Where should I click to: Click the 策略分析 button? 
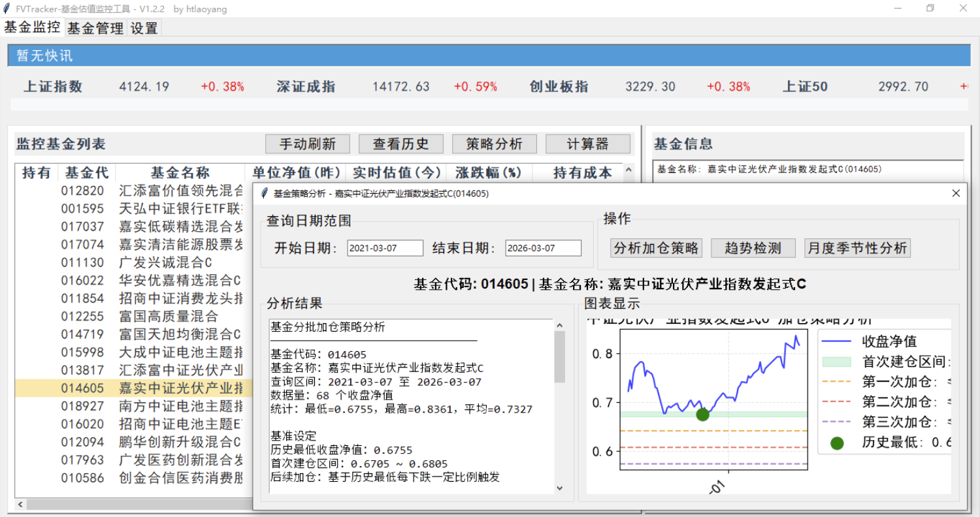tap(495, 144)
